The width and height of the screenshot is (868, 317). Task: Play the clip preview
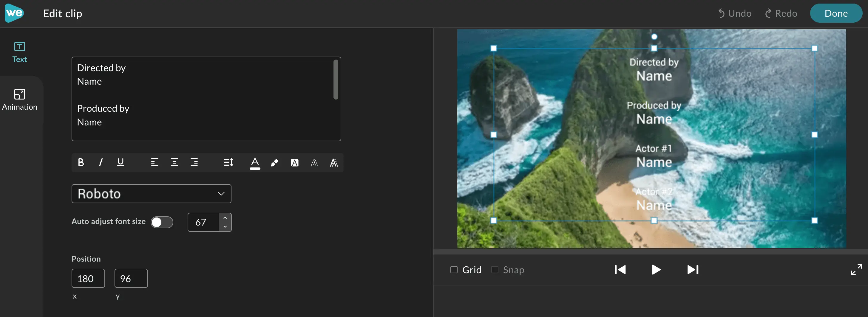(x=656, y=270)
